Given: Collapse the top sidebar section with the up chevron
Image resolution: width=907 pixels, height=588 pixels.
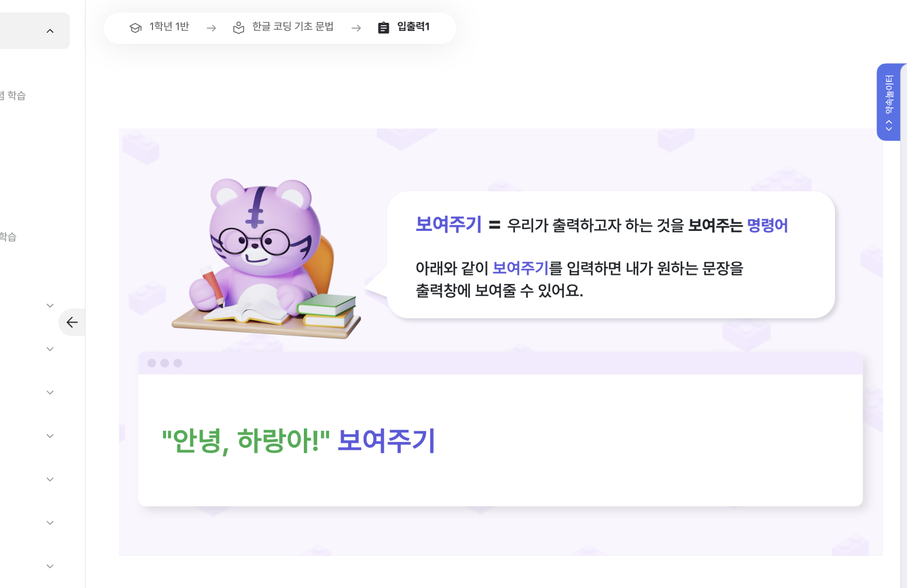Looking at the screenshot, I should 50,31.
